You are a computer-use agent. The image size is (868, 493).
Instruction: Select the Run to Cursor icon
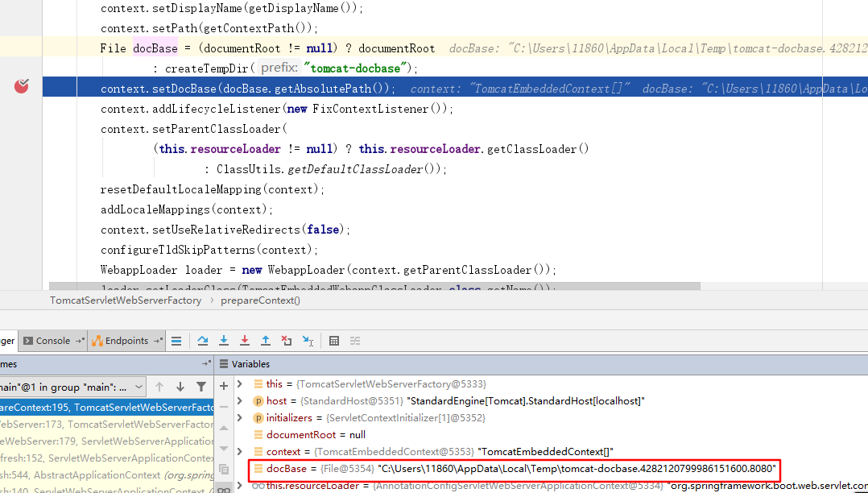308,341
